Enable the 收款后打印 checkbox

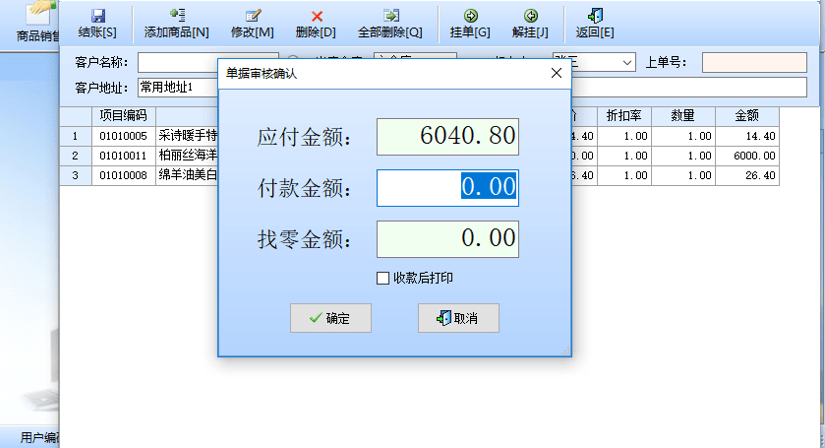pos(383,278)
